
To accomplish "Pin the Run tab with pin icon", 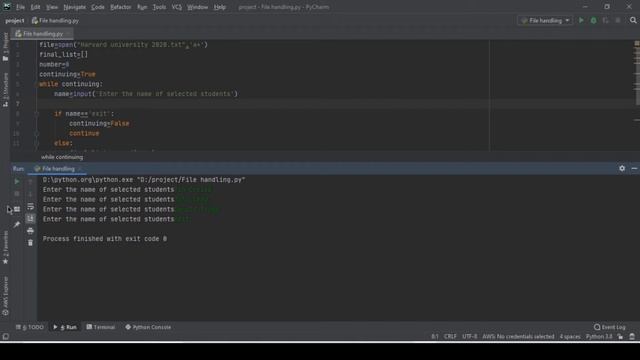I will [17, 224].
